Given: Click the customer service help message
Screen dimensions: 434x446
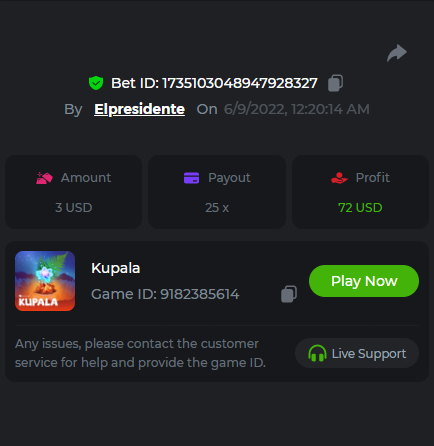Looking at the screenshot, I should [x=140, y=353].
